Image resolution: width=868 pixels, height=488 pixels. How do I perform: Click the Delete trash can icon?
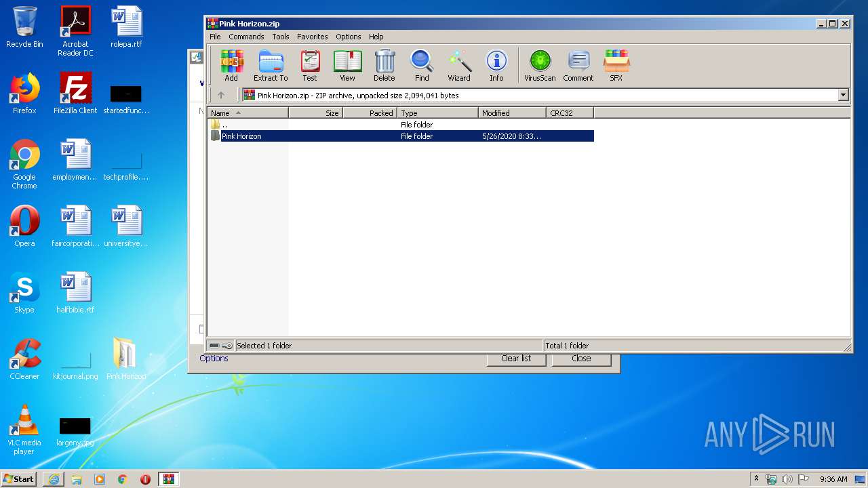384,66
